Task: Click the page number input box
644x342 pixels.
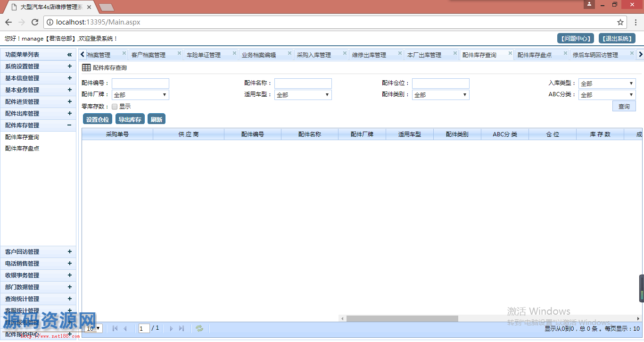Action: pos(144,328)
